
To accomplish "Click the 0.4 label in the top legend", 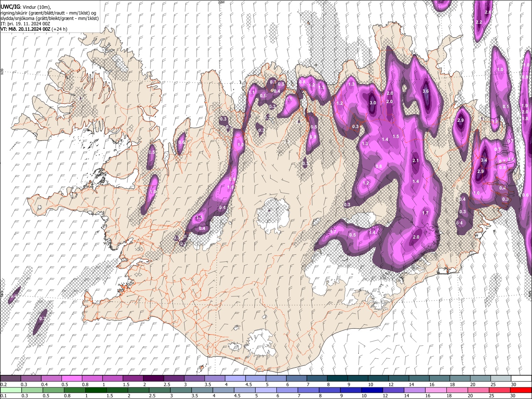I will point(44,384).
